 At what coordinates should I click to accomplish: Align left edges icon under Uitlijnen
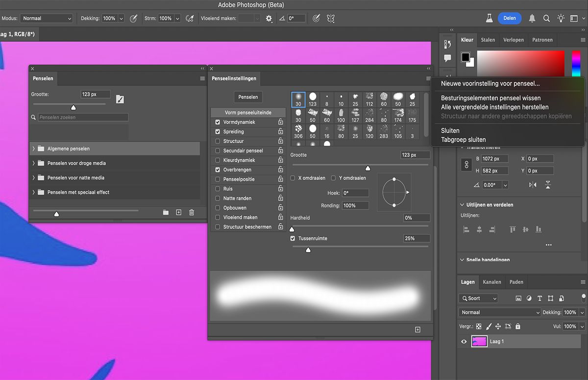tap(466, 229)
